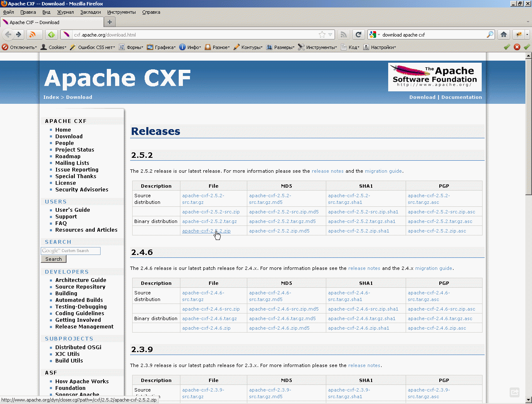532x404 pixels.
Task: Open the Настройки developer toolbar menu
Action: click(379, 47)
